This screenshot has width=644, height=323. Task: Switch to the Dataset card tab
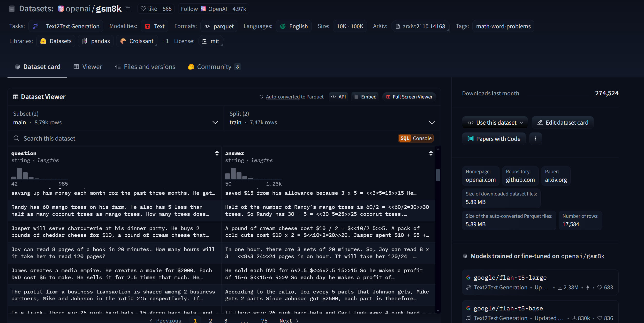(37, 67)
